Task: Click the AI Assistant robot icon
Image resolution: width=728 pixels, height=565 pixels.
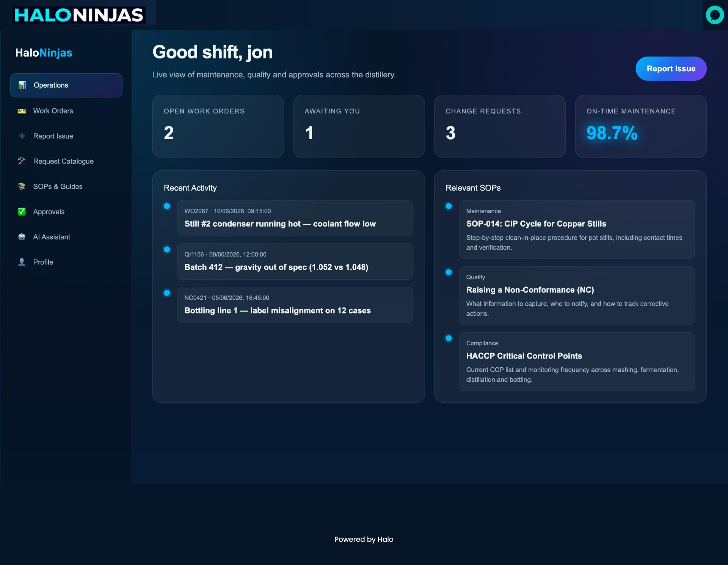Action: tap(22, 237)
